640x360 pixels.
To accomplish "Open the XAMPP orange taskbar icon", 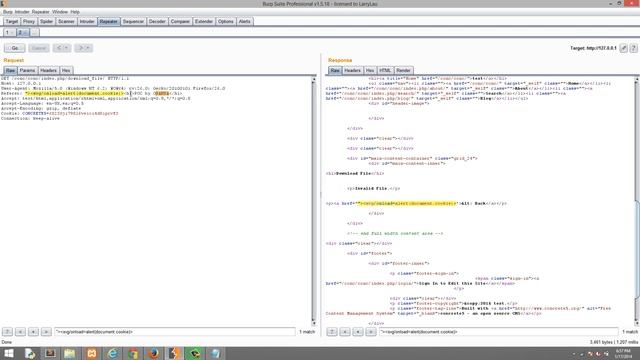I will 92,353.
